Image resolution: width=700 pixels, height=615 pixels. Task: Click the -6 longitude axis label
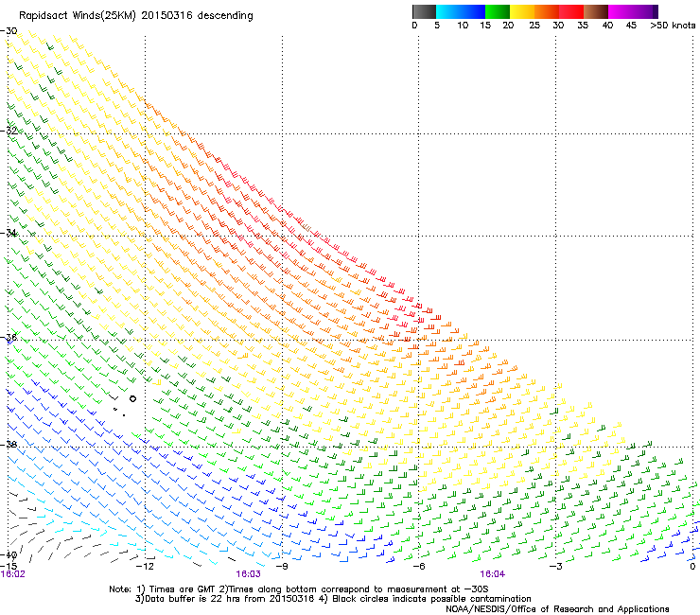point(418,567)
